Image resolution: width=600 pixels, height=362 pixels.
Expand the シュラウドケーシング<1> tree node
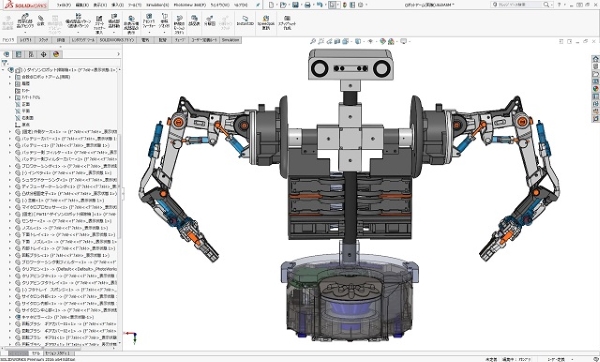[10, 180]
